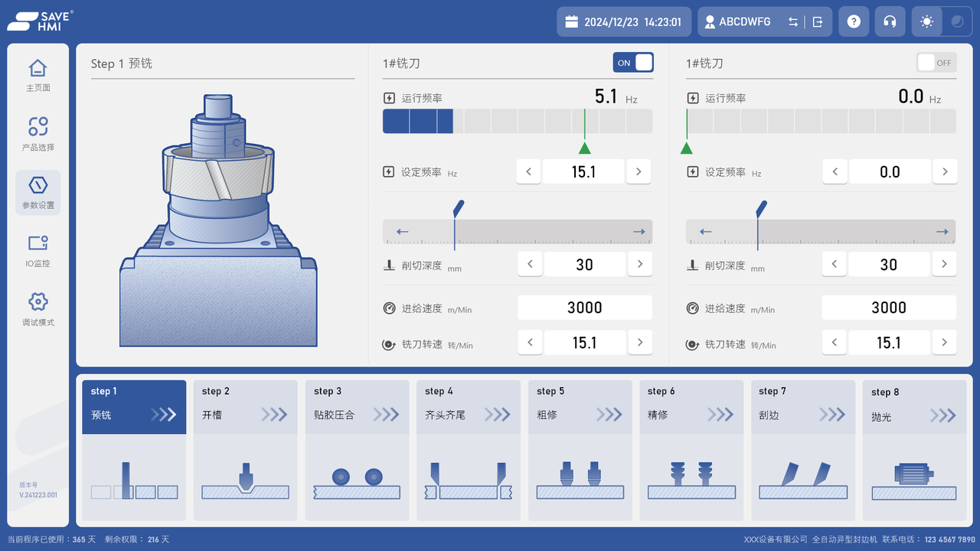Enter 调试模式 debug mode from sidebar

coord(38,308)
